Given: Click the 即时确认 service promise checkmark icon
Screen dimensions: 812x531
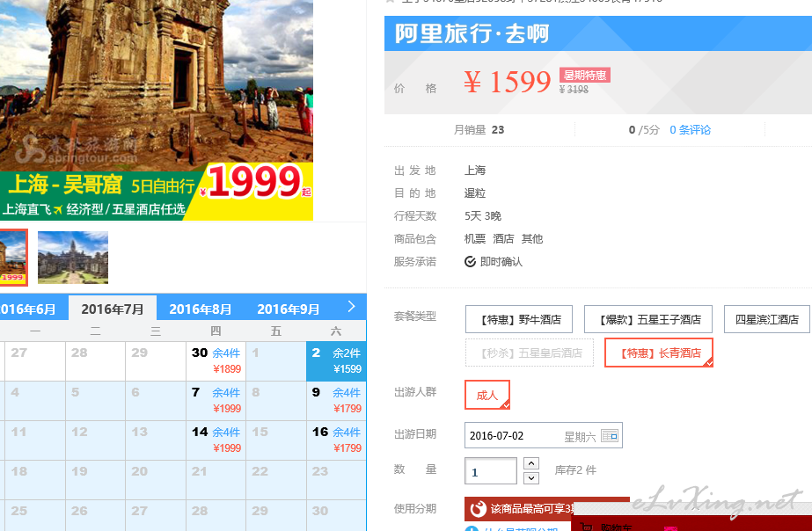Looking at the screenshot, I should pos(470,262).
